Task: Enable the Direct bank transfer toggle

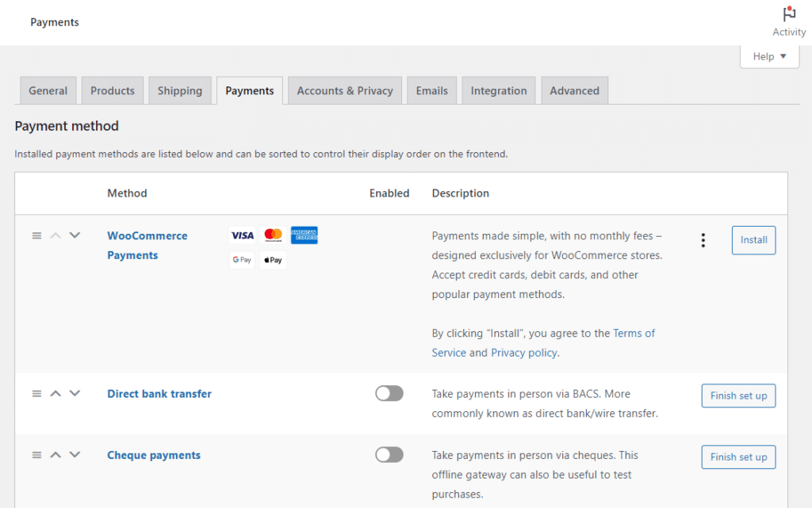Action: coord(389,393)
